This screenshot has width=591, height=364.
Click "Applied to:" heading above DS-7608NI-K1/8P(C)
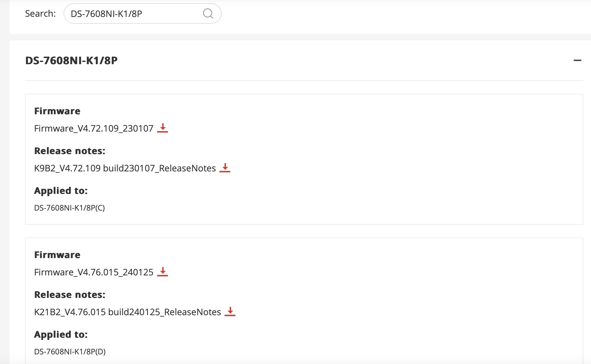[61, 191]
